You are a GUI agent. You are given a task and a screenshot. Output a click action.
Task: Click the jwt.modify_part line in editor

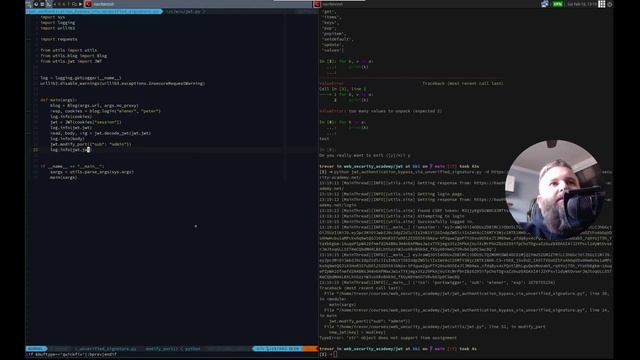(x=91, y=144)
